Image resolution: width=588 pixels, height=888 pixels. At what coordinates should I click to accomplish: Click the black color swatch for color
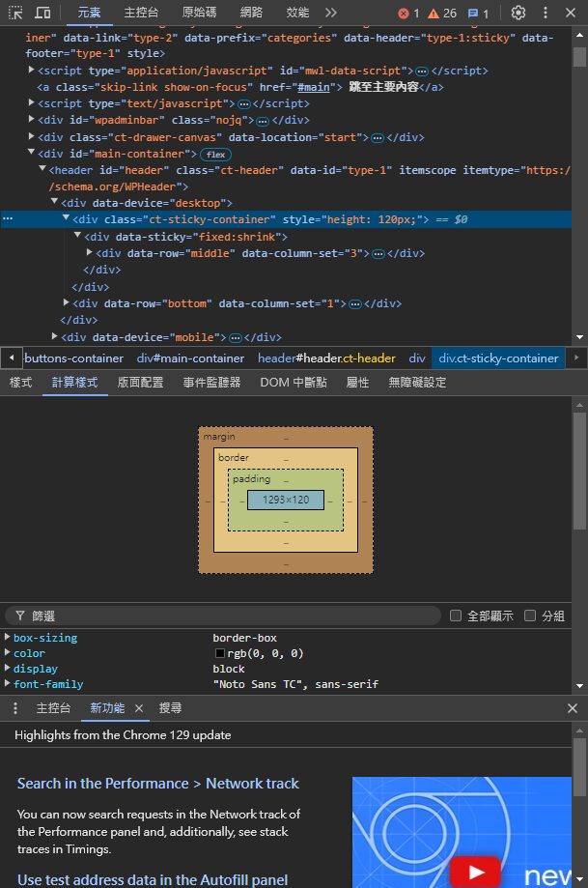pyautogui.click(x=219, y=653)
